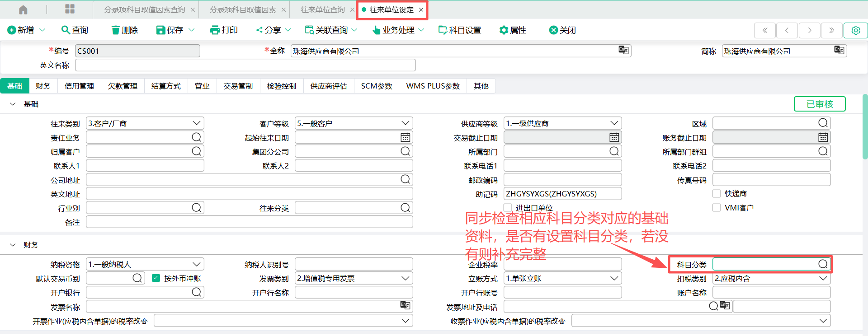The width and height of the screenshot is (868, 336).
Task: Open the 供应商评估 tab
Action: point(328,86)
